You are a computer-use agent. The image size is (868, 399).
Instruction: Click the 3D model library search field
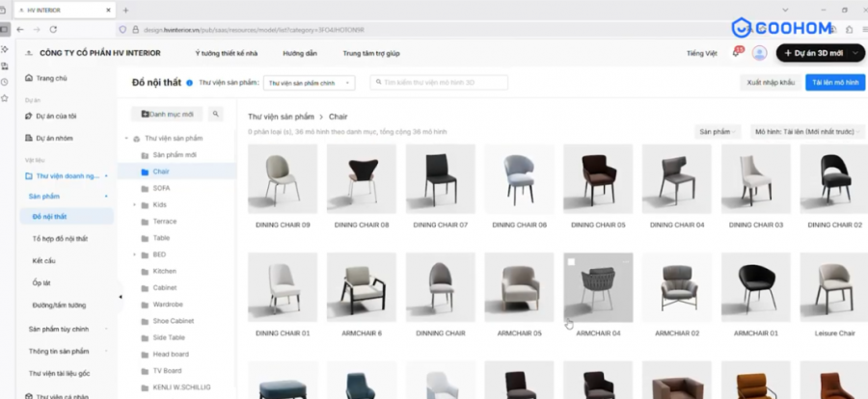point(439,83)
